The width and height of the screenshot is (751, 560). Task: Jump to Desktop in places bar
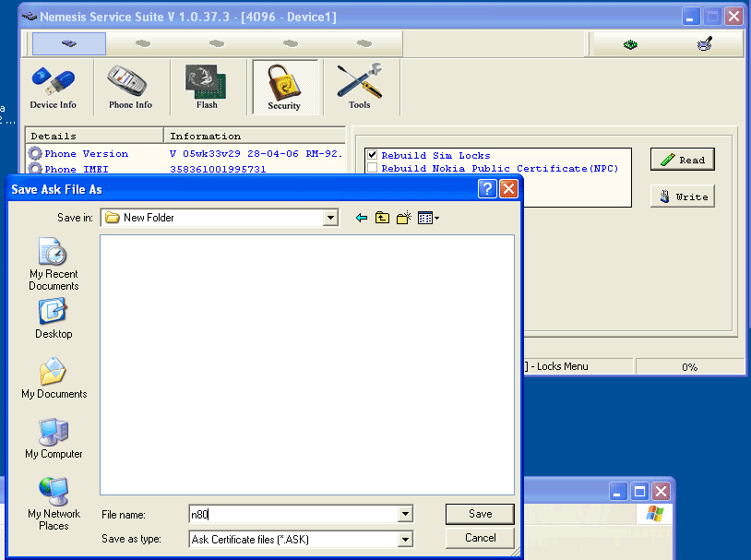pyautogui.click(x=54, y=318)
